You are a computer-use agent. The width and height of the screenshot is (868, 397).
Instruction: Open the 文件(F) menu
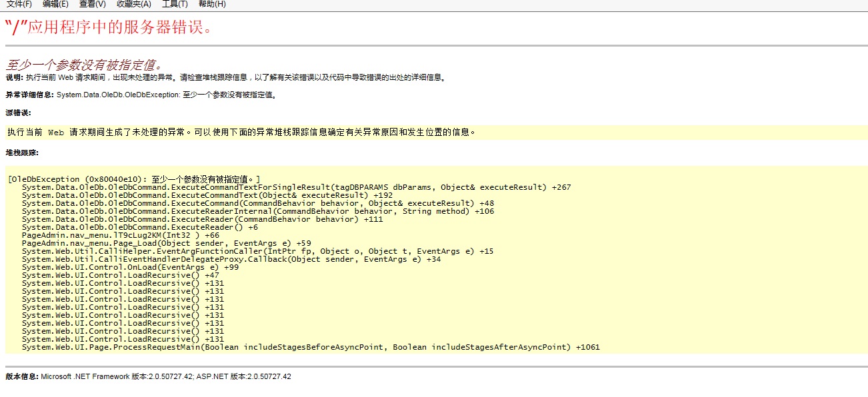(19, 4)
